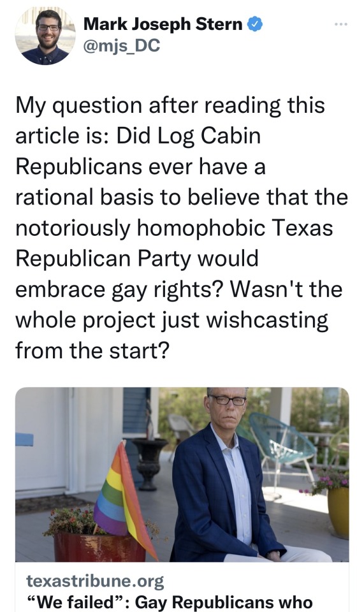Click the word "wishcasting" in the tweet
Screen dimensions: 364x612
tap(267, 320)
